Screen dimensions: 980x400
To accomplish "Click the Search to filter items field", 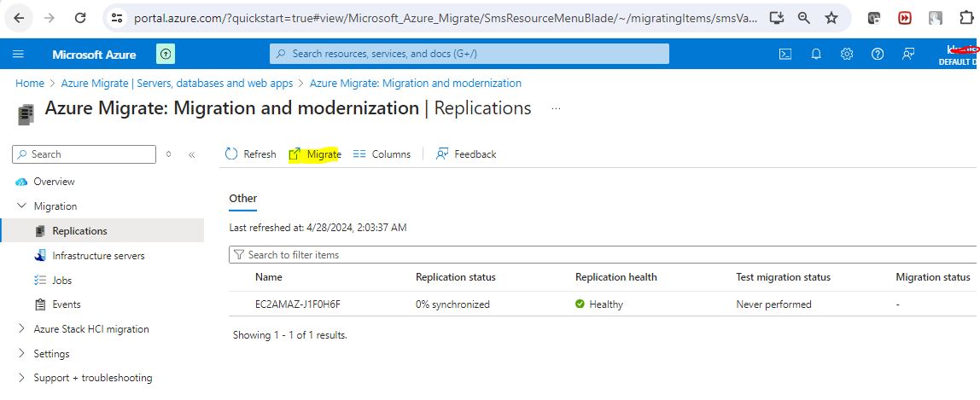I will [x=598, y=255].
